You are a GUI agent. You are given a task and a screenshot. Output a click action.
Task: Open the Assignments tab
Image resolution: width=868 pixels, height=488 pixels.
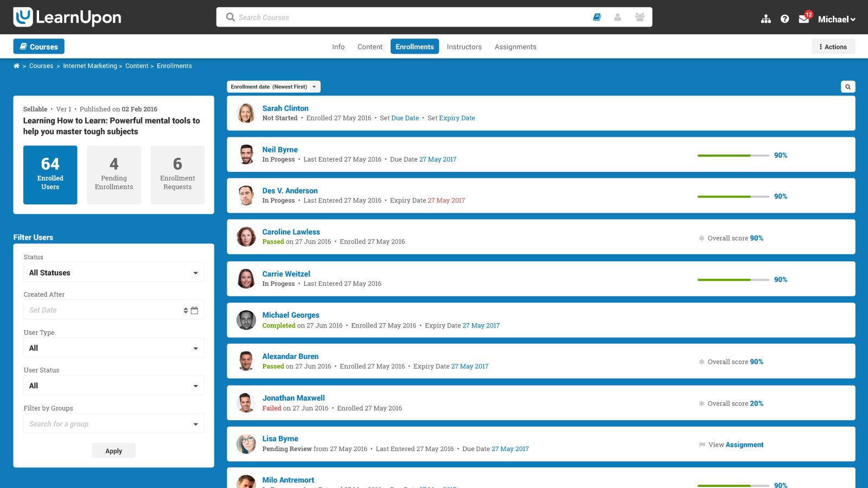pos(515,47)
